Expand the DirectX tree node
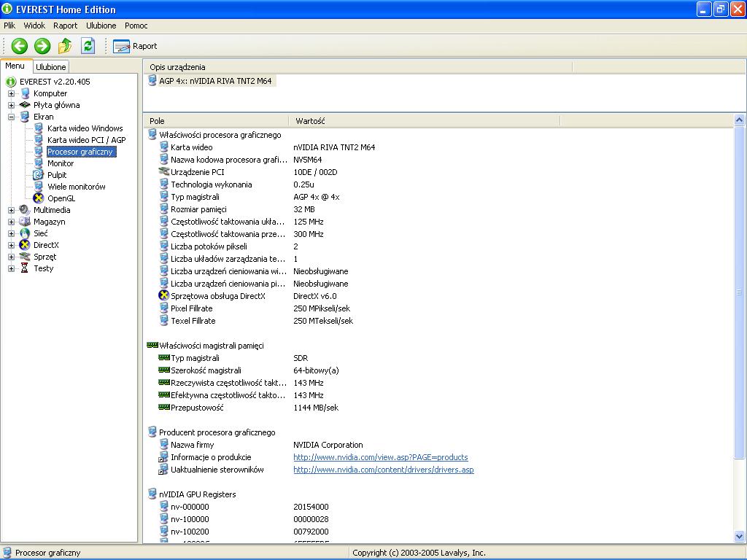 (x=12, y=245)
